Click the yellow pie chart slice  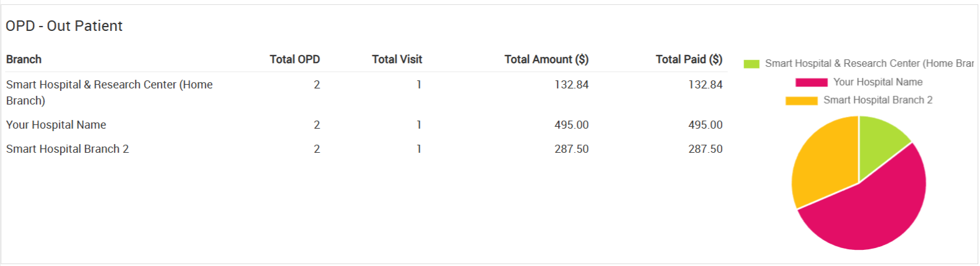820,160
